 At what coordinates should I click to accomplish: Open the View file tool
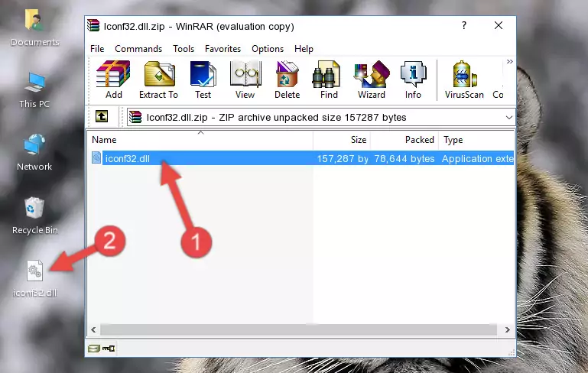click(x=245, y=79)
